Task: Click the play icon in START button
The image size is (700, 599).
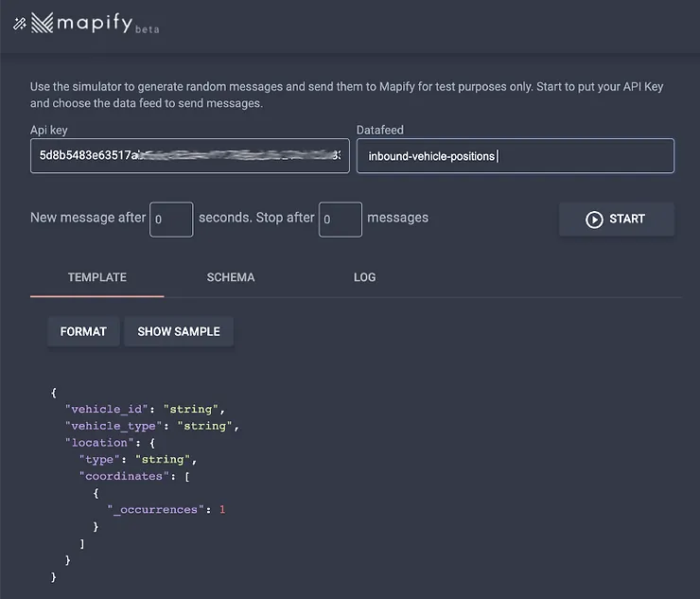Action: 594,220
